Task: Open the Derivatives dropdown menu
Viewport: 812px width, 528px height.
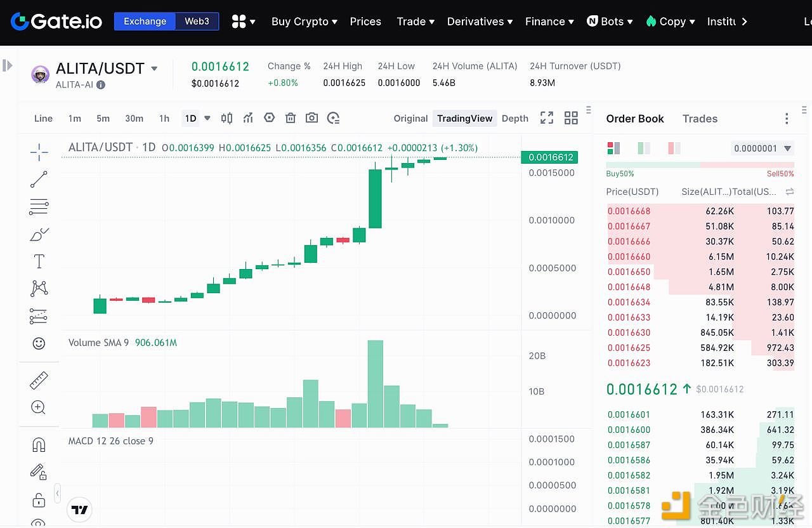Action: (480, 22)
